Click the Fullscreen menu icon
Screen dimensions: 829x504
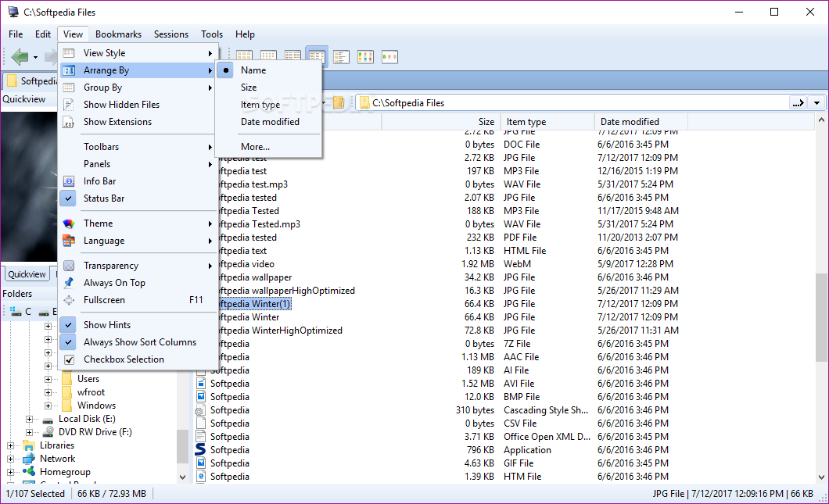[69, 300]
